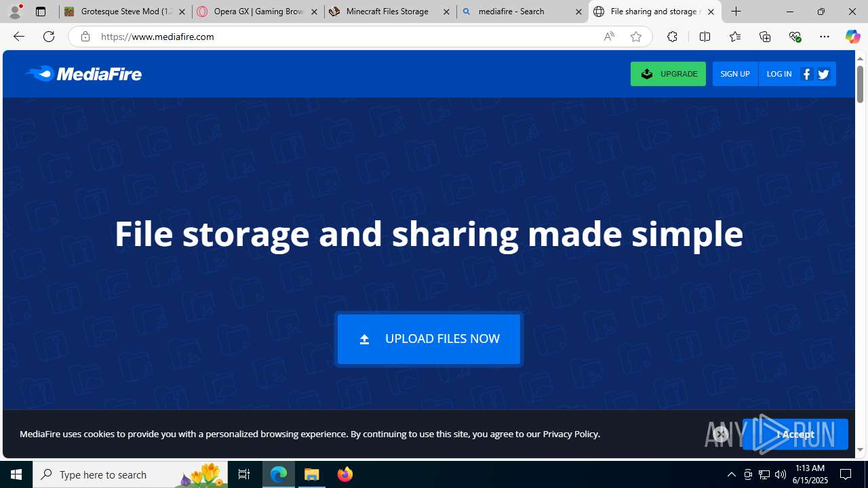Click the page vertical scrollbar thumb

pyautogui.click(x=860, y=85)
